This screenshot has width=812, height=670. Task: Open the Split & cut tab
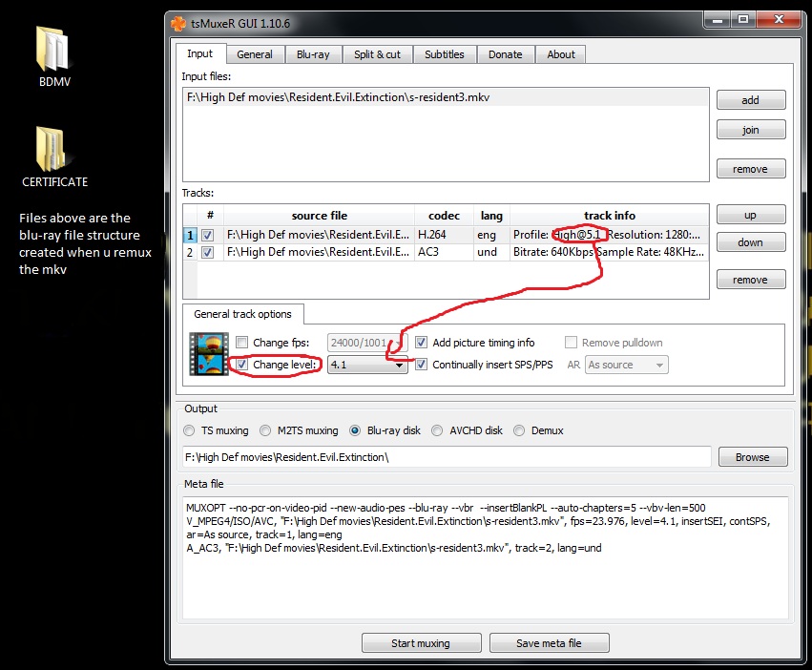coord(377,54)
